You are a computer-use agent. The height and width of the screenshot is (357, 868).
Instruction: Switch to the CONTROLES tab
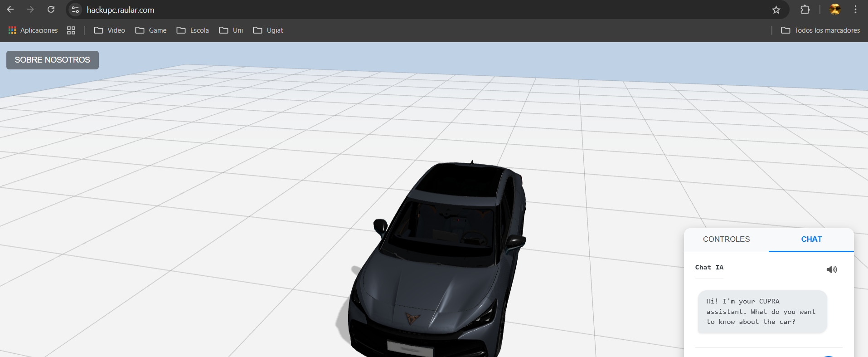726,240
